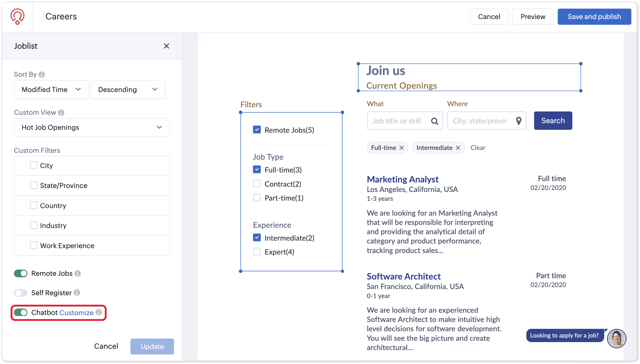Open the Descending order dropdown
The image size is (640, 364).
(x=128, y=89)
